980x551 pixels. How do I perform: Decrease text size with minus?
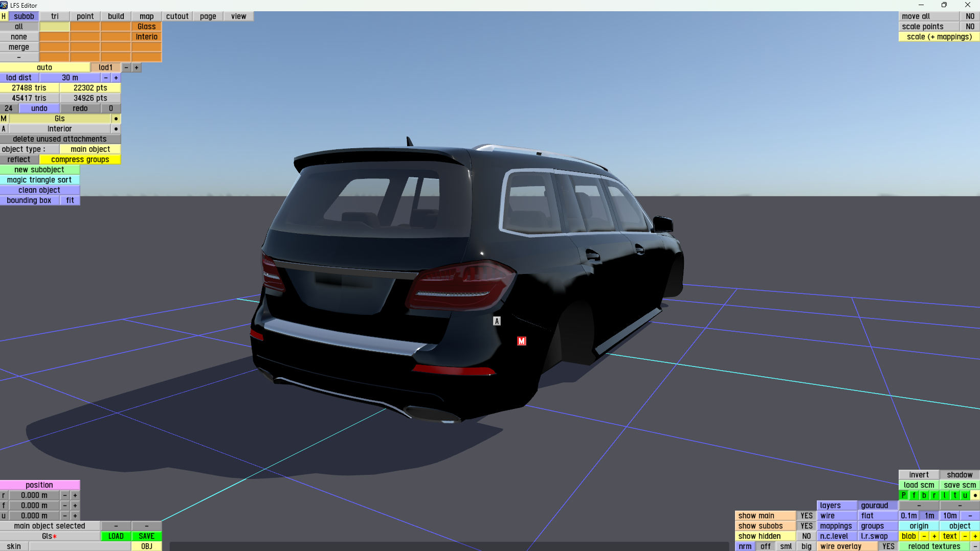pyautogui.click(x=965, y=536)
